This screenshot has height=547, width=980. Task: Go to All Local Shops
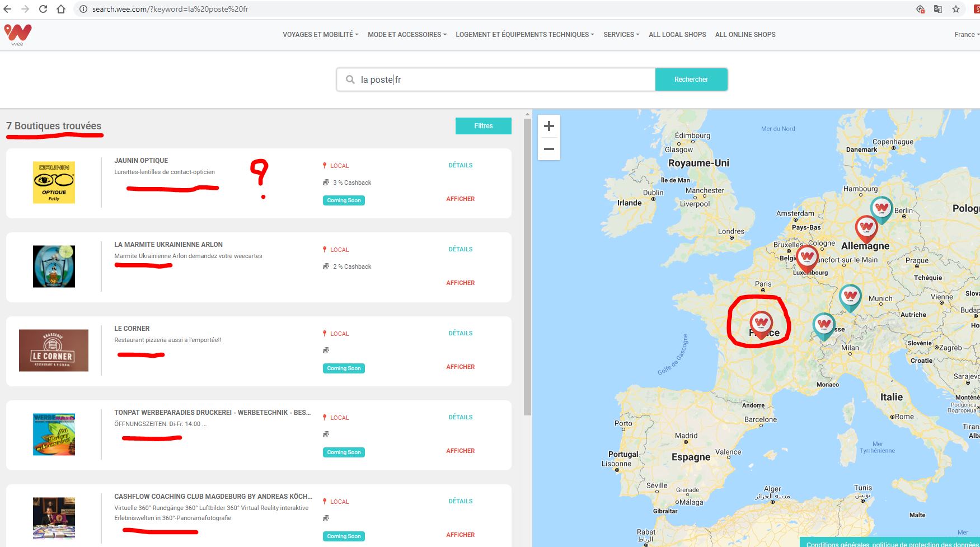(x=677, y=35)
